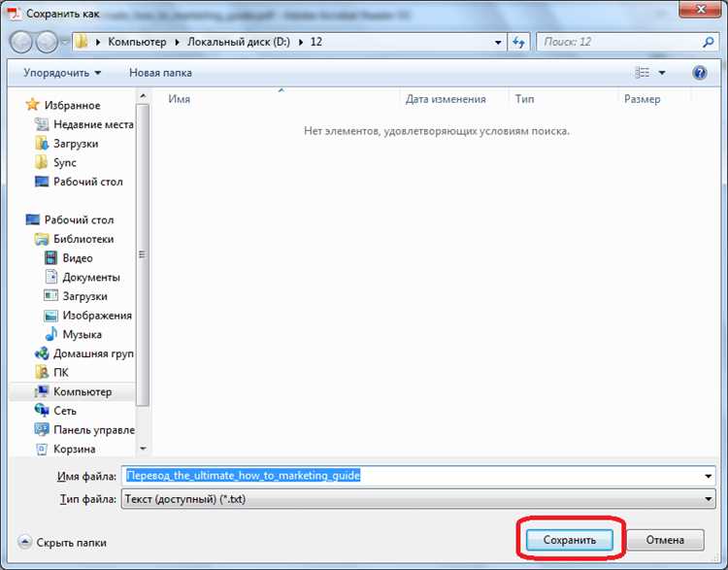Select Недавние места in sidebar

[x=93, y=124]
